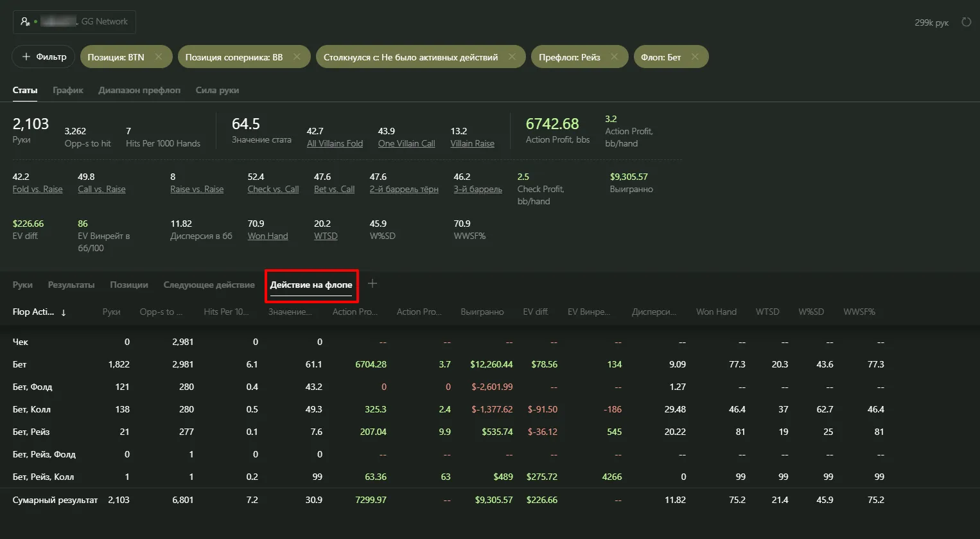The width and height of the screenshot is (980, 539).
Task: Delete the Флоп: Бет filter chip
Action: pyautogui.click(x=695, y=57)
